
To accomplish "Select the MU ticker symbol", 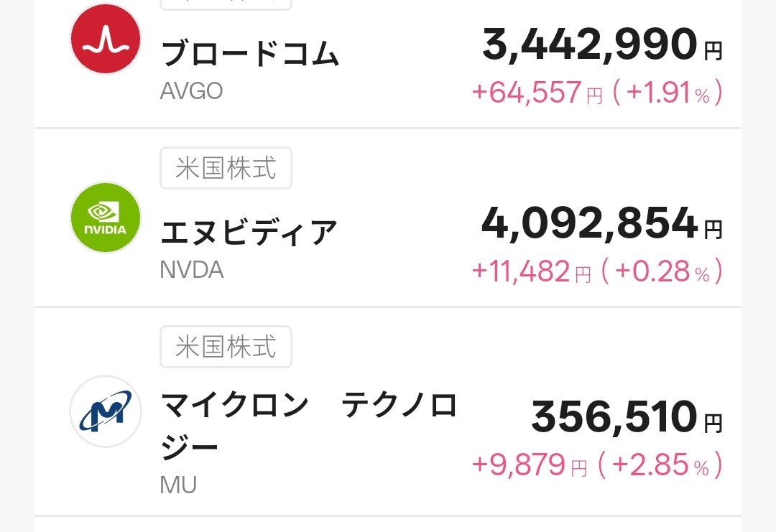I will tap(179, 485).
